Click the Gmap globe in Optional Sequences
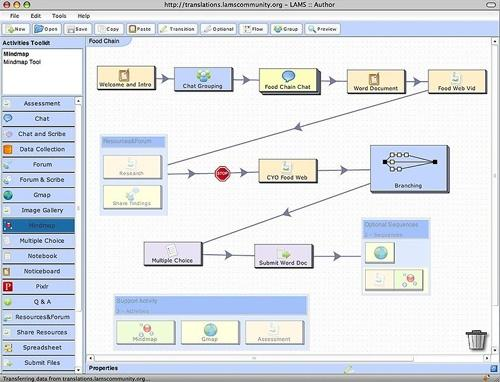Screen dimensions: 500x382 pos(380,253)
